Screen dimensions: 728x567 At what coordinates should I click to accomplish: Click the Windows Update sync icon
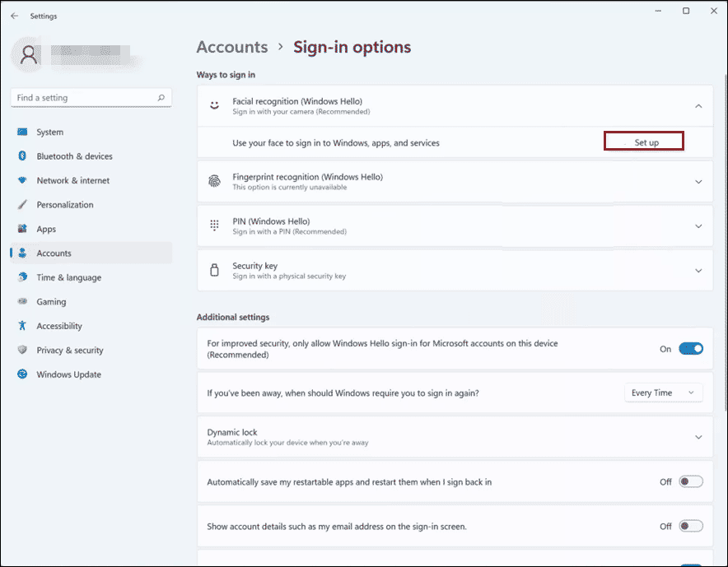point(22,374)
